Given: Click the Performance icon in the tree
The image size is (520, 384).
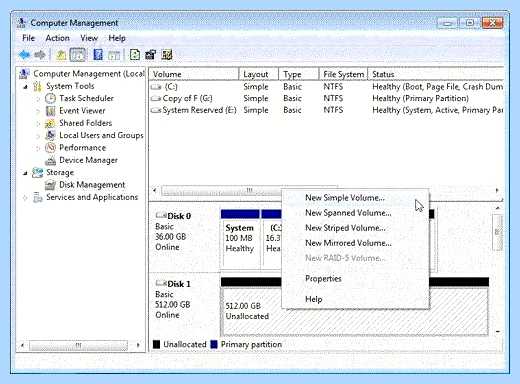Looking at the screenshot, I should [50, 148].
